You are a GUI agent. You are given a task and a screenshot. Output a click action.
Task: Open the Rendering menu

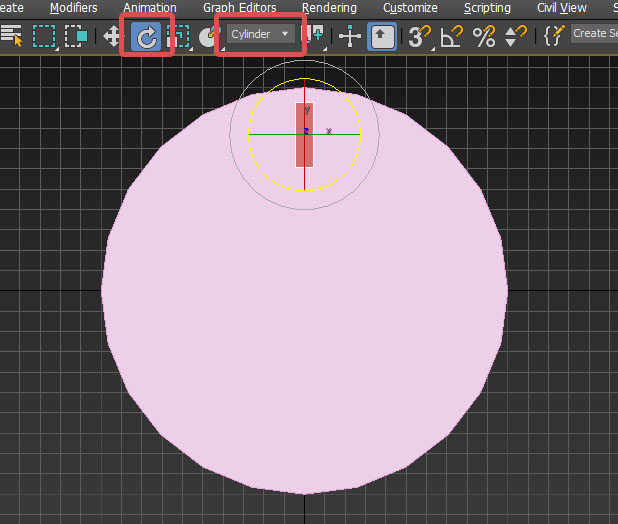329,8
